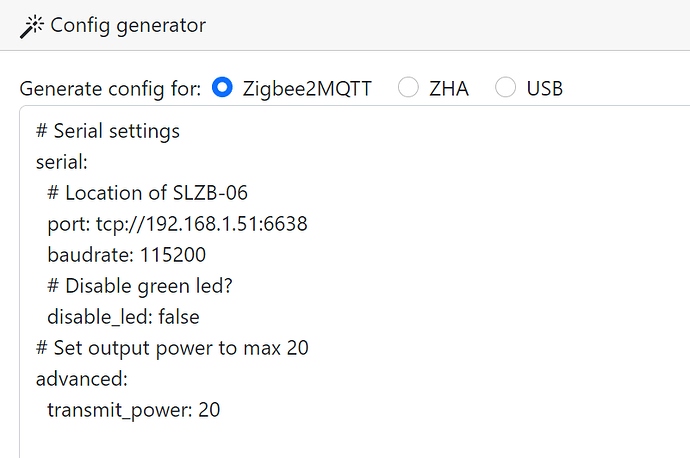Click the magic wand icon
The width and height of the screenshot is (690, 458).
(x=30, y=25)
